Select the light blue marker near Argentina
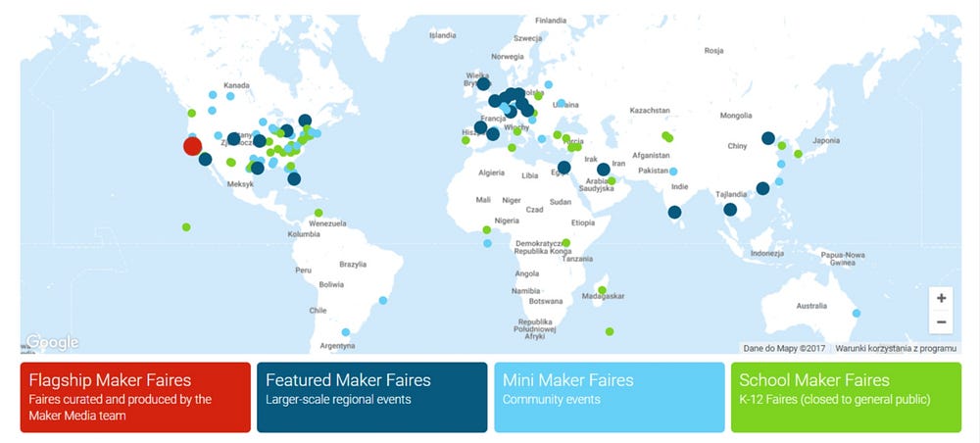This screenshot has height=443, width=980. (x=345, y=331)
